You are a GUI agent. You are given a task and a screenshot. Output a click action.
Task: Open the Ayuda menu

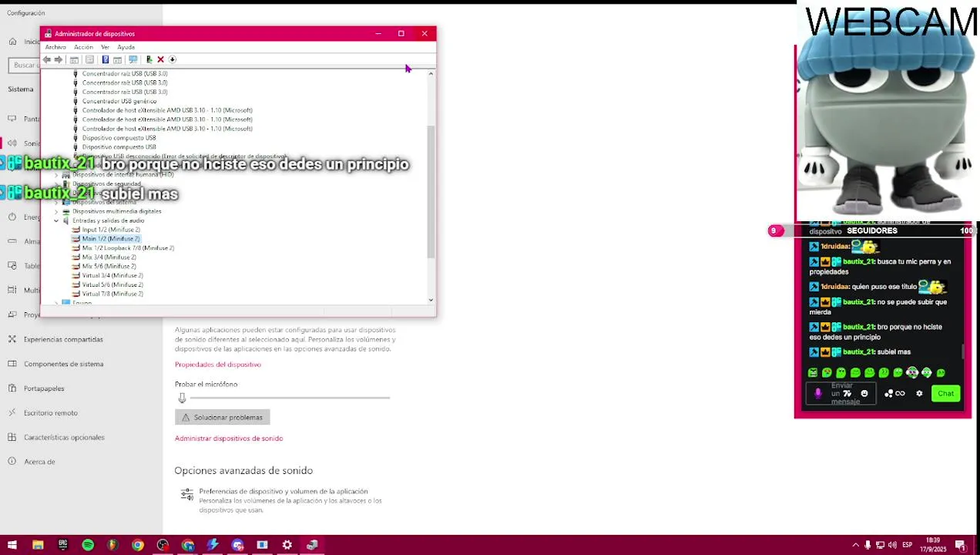[126, 47]
